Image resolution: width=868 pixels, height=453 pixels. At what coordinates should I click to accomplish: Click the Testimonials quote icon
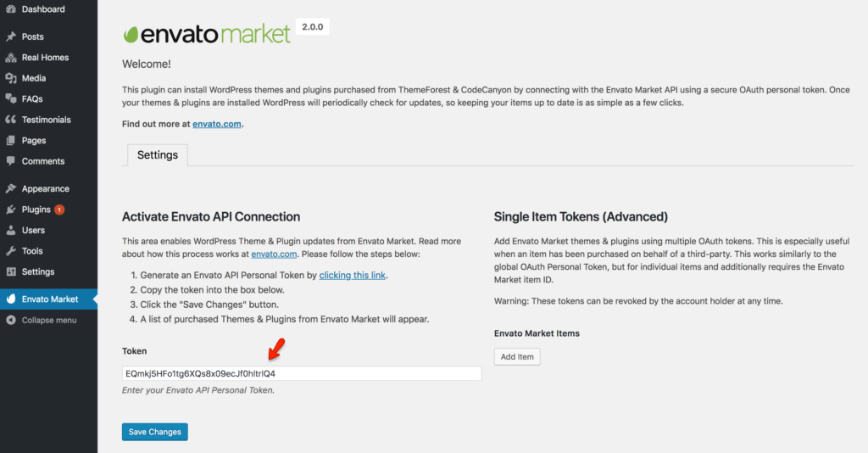point(10,120)
